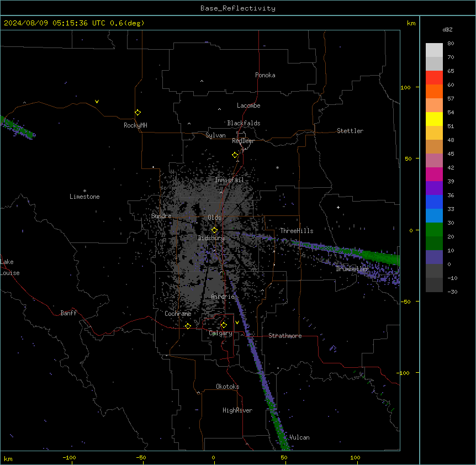Image resolution: width=476 pixels, height=465 pixels.
Task: Click the dBZ legend heading
Action: tap(447, 30)
